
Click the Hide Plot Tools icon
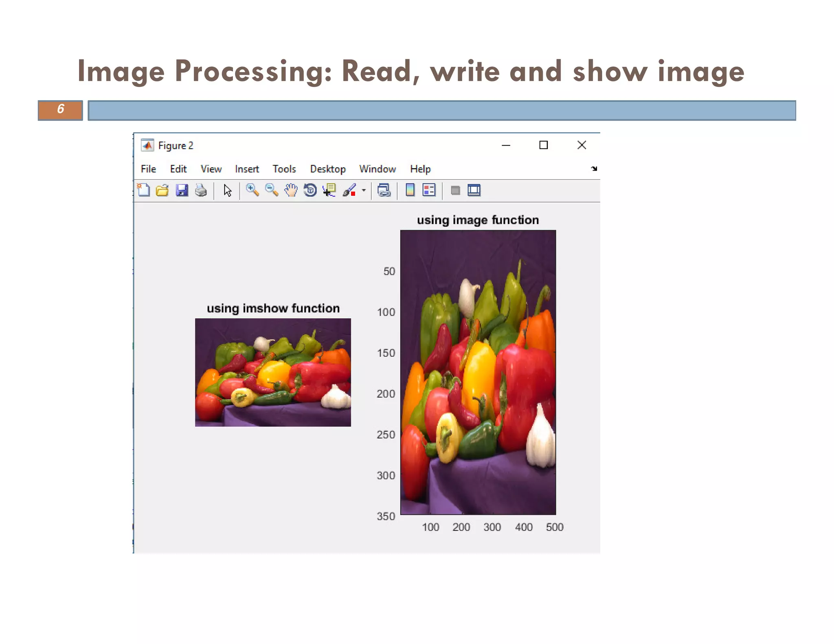[455, 190]
